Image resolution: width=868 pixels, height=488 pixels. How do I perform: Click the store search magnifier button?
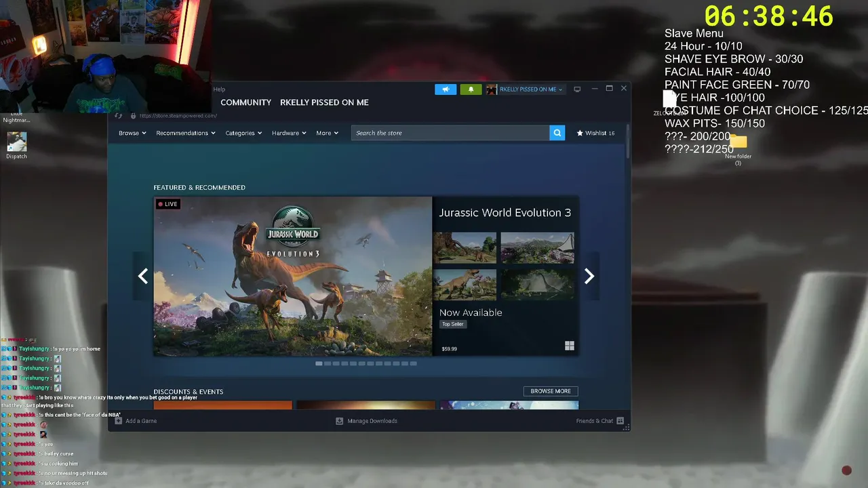coord(557,133)
